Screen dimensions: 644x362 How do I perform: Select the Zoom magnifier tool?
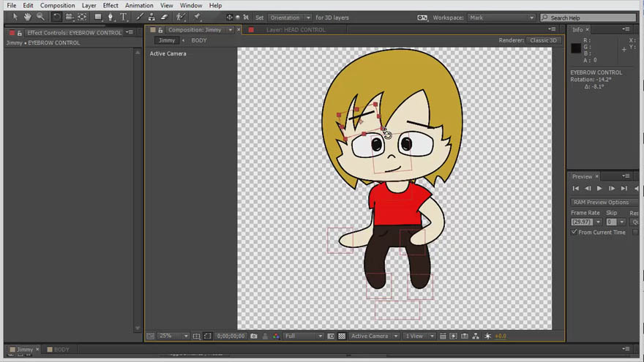[40, 18]
